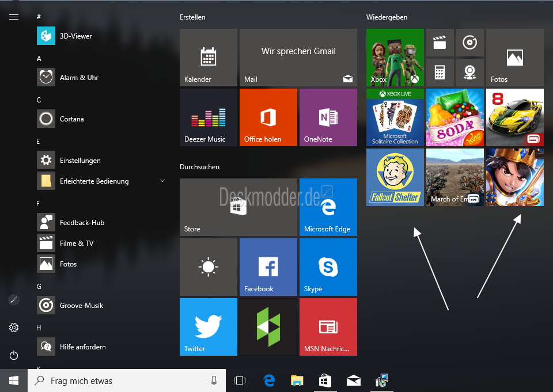Click the Erstellen group header

click(x=192, y=17)
